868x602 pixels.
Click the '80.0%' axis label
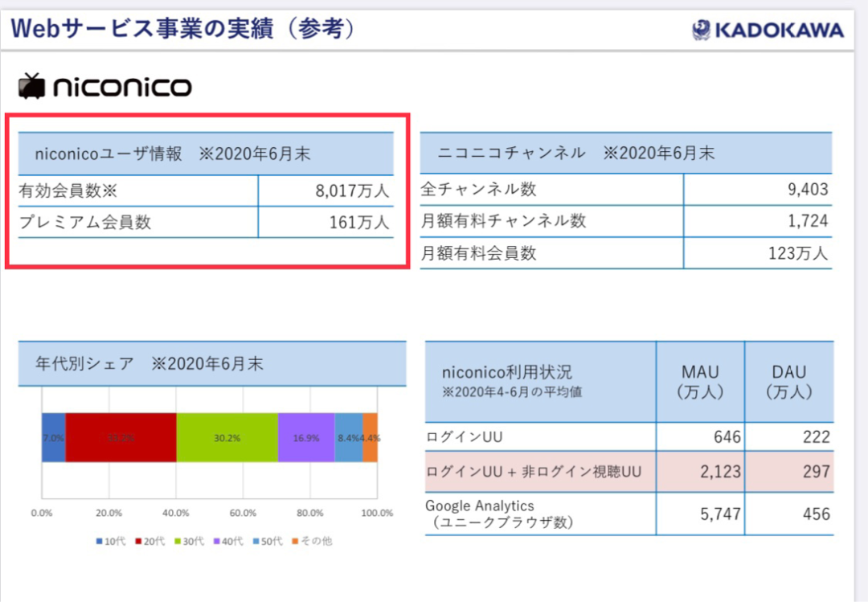point(309,513)
